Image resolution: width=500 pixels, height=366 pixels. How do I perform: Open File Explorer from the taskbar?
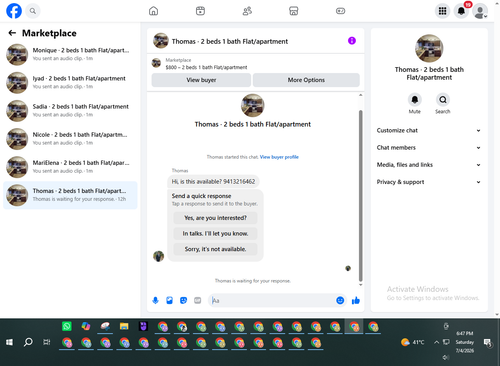124,326
